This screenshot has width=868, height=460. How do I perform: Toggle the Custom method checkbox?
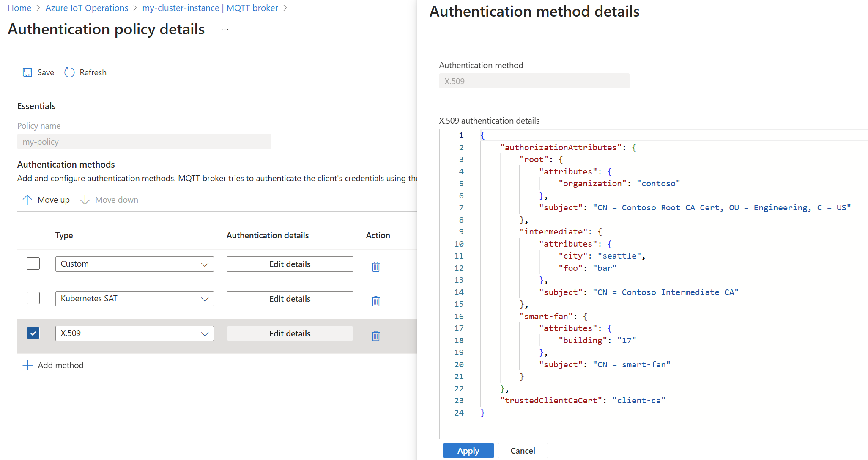(x=32, y=264)
